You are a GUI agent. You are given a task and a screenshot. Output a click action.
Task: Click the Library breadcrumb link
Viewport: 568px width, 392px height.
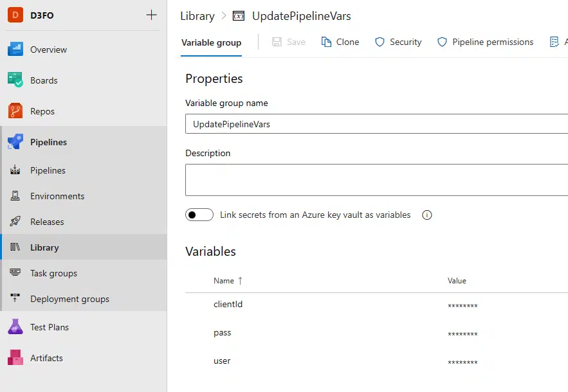197,16
